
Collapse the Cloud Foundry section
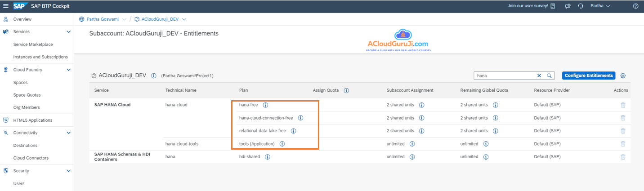coord(68,70)
